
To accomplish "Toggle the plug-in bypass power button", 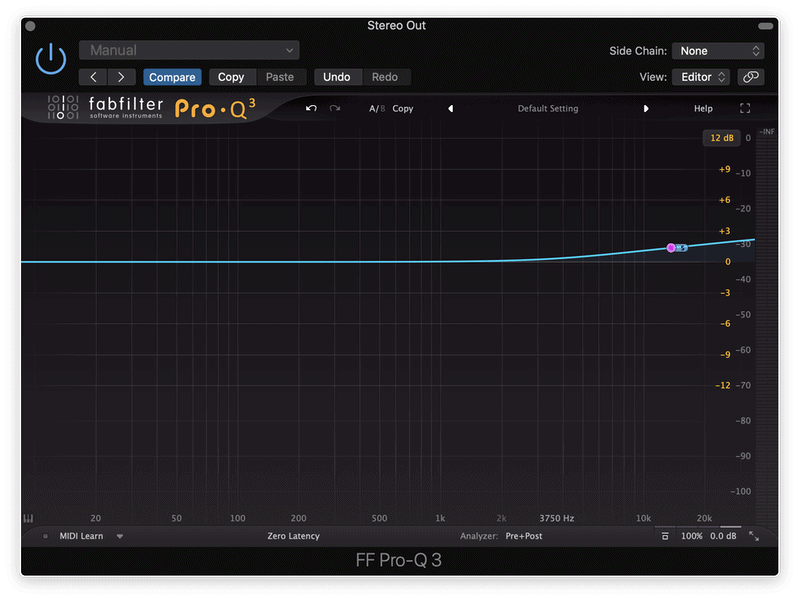I will point(51,59).
